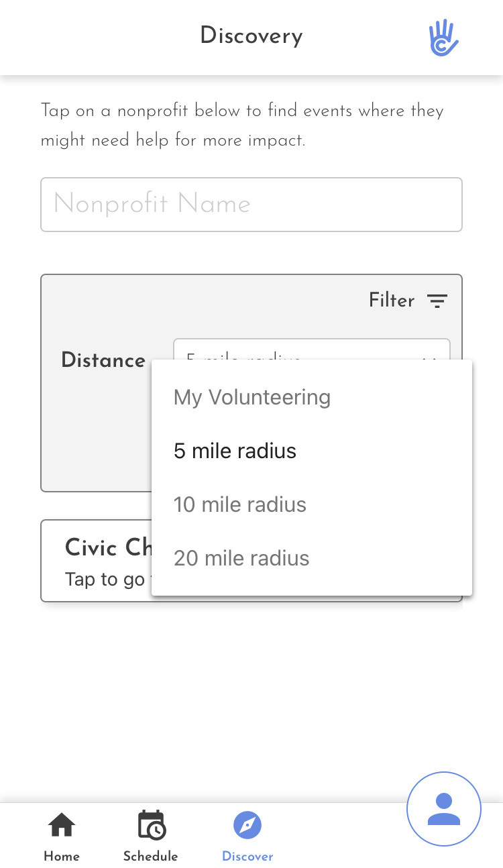Focus the Nonprofit Name search field
Screen dimensions: 503x868
251,205
